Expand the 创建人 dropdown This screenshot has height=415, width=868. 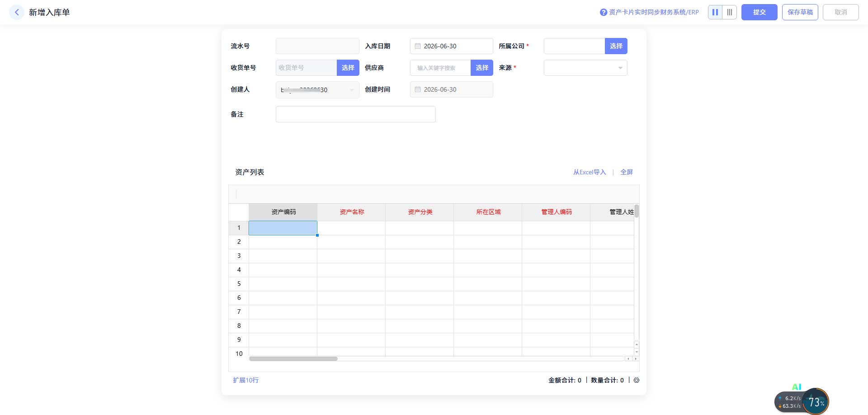click(x=317, y=90)
